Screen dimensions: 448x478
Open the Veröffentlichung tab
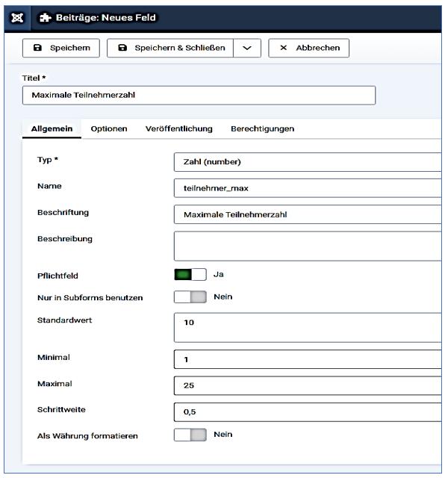tap(178, 128)
